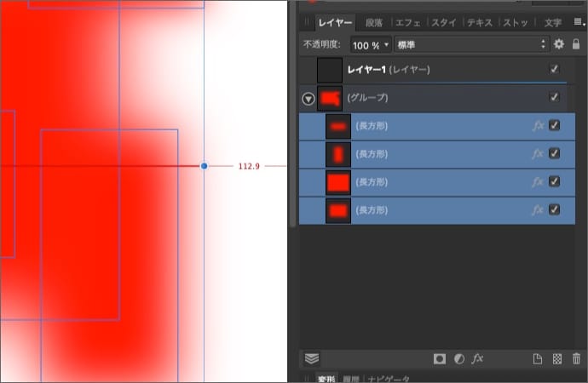
Task: Click the blend options gear icon
Action: point(559,43)
